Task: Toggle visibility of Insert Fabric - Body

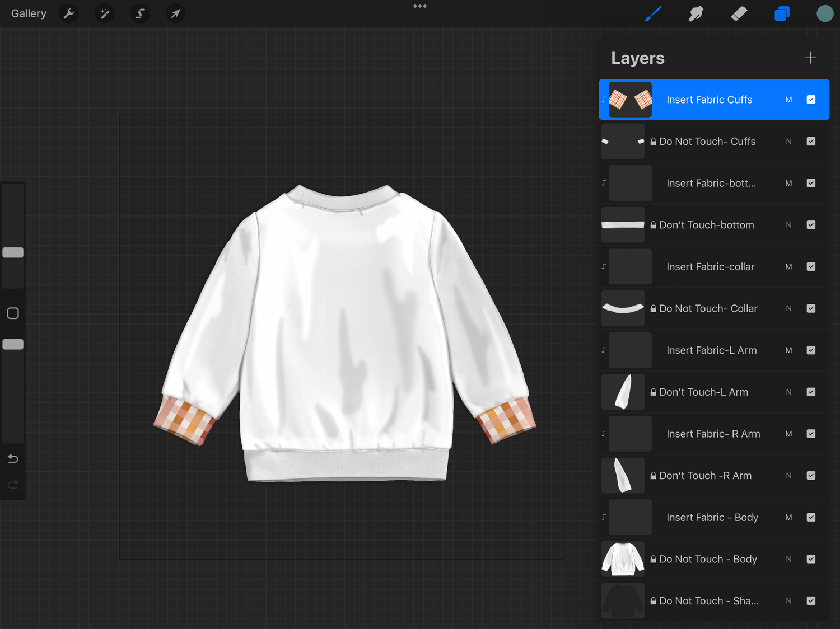Action: coord(811,517)
